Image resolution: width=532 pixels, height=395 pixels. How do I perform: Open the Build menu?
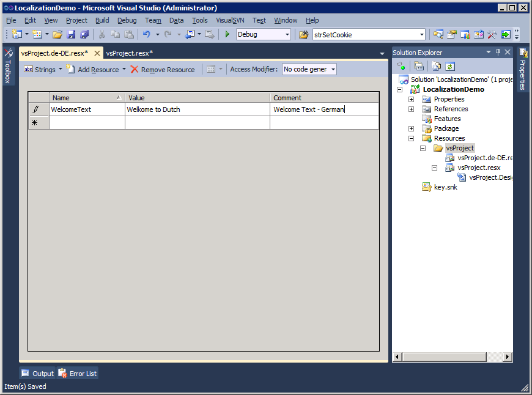102,20
